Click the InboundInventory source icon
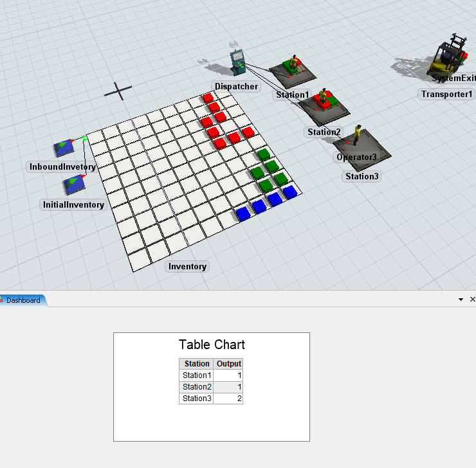Screen dimensions: 476x468 pos(63,148)
